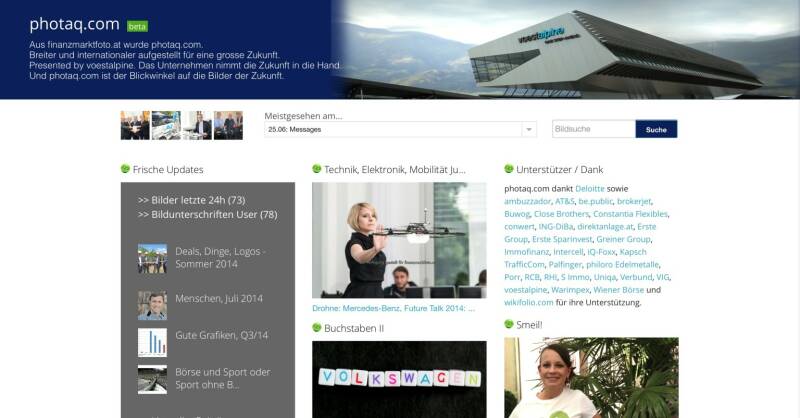Click green icon next to Buchstaben II
800x418 pixels.
click(317, 327)
